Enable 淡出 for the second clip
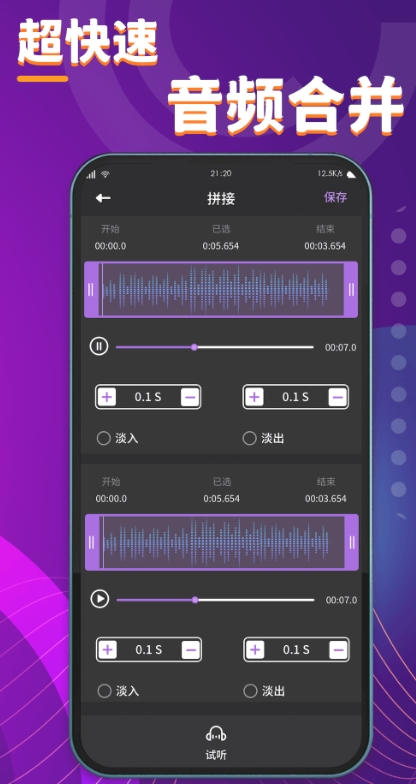Viewport: 416px width, 784px height. coord(250,691)
